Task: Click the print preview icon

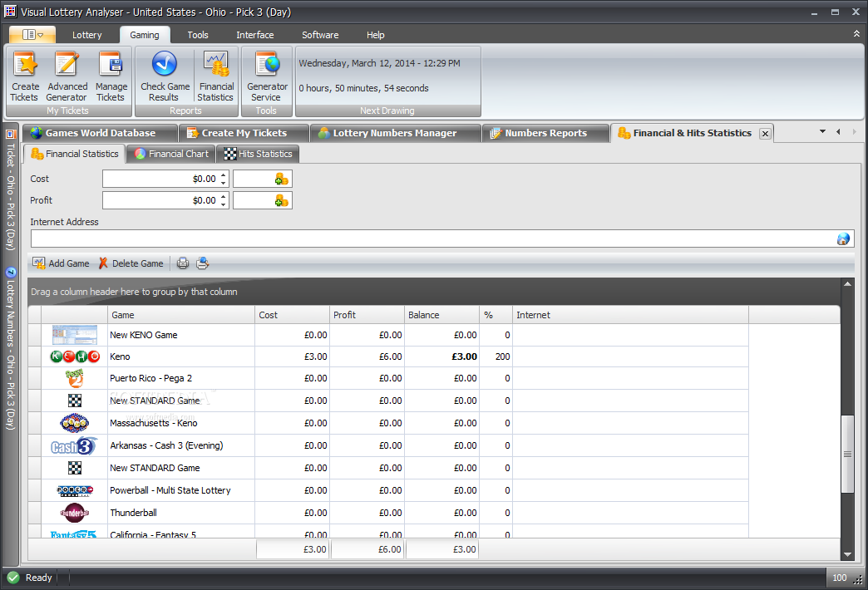Action: (x=203, y=263)
